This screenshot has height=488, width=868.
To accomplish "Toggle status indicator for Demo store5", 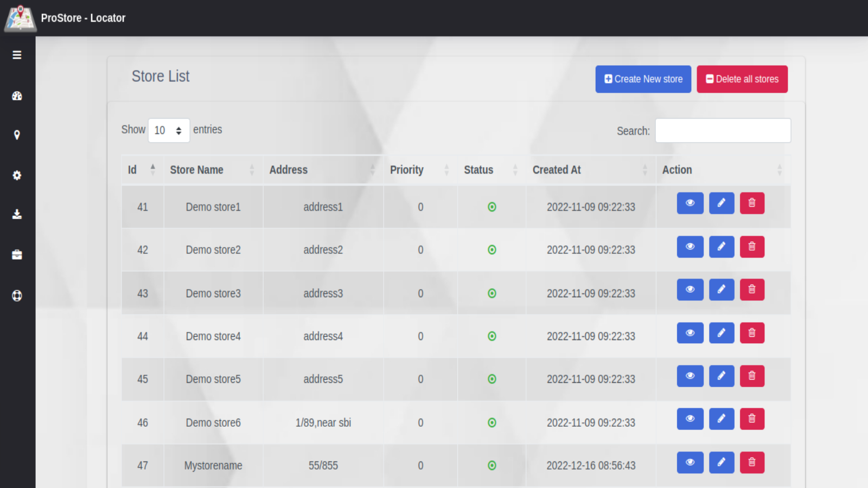I will tap(492, 379).
